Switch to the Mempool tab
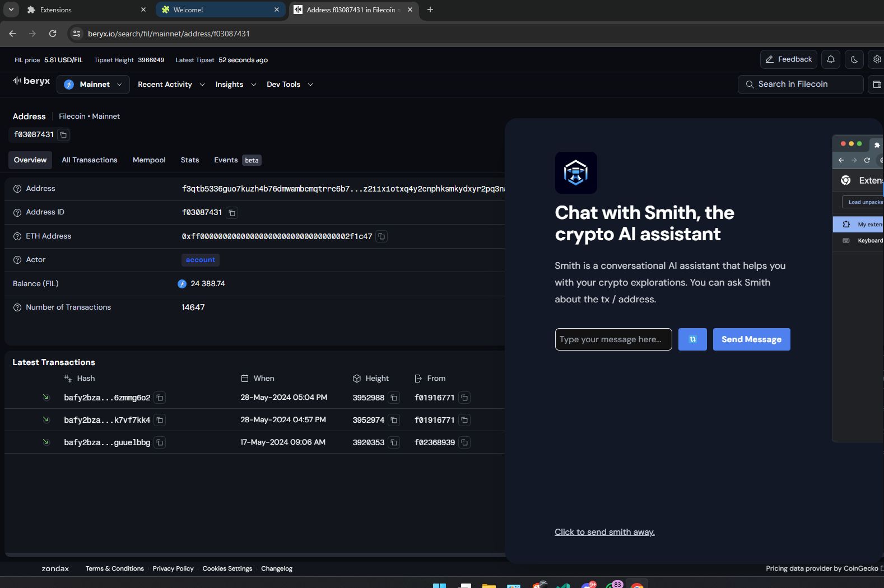Image resolution: width=884 pixels, height=588 pixels. pos(149,160)
